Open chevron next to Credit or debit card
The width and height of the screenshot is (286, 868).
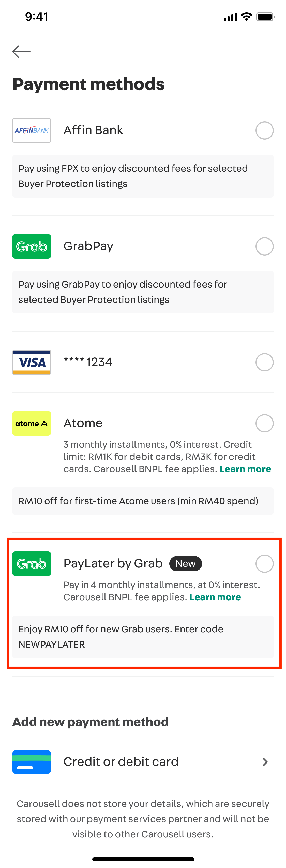pos(265,762)
